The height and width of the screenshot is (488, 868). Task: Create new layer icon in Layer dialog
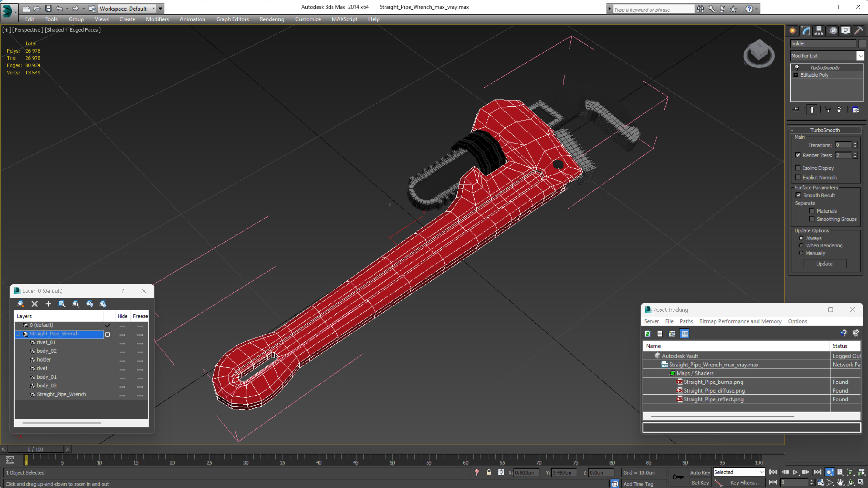click(x=21, y=304)
